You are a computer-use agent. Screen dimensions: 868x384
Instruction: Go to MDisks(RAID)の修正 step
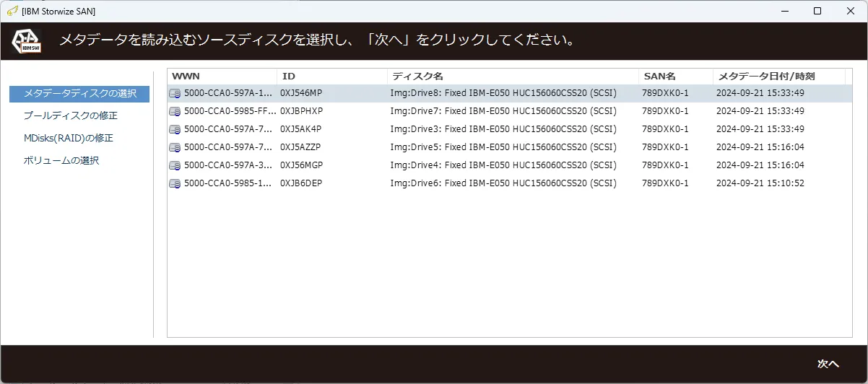click(68, 138)
